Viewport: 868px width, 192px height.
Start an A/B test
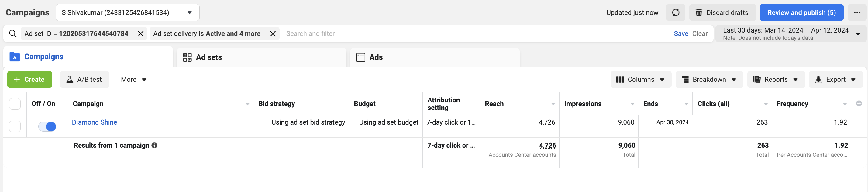coord(84,80)
